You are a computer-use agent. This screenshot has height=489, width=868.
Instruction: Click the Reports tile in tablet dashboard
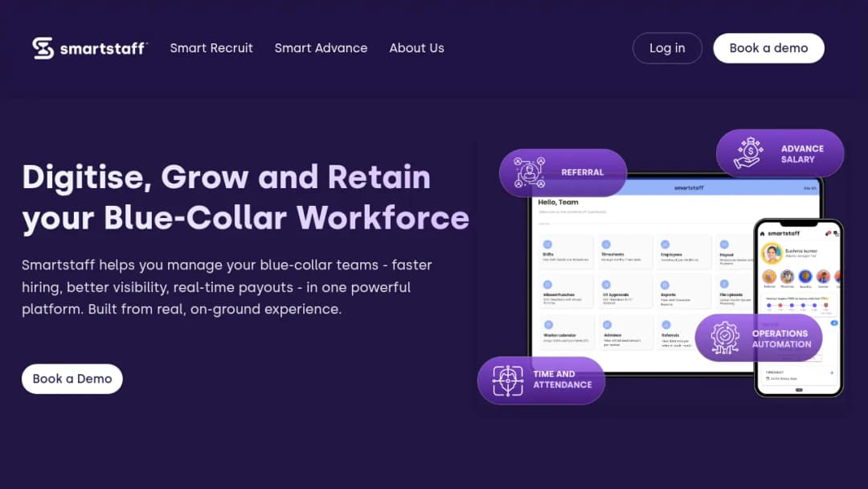coord(683,292)
